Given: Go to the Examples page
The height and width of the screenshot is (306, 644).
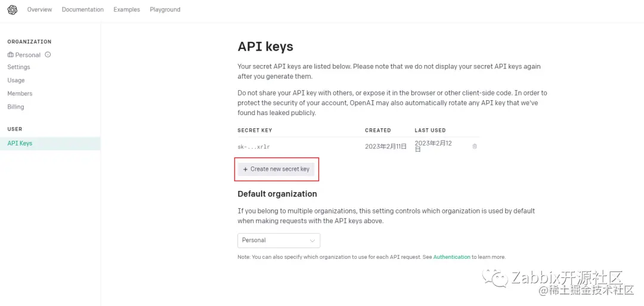Looking at the screenshot, I should 126,10.
